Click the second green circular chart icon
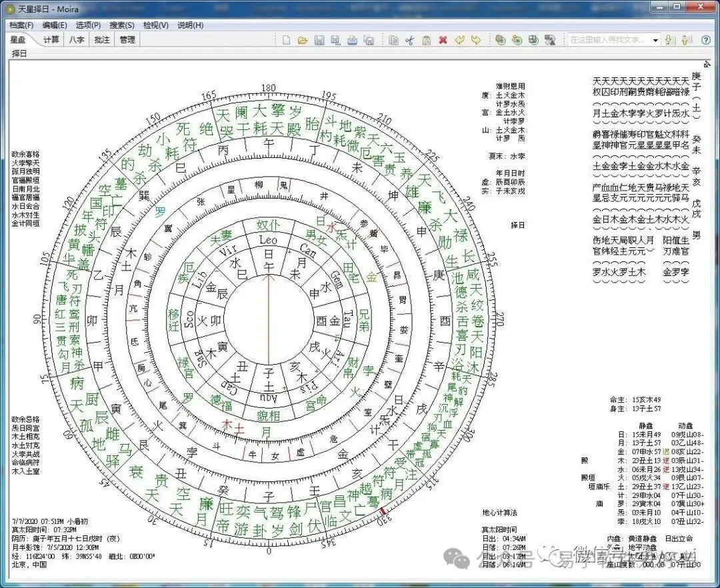The height and width of the screenshot is (588, 720). coord(517,41)
